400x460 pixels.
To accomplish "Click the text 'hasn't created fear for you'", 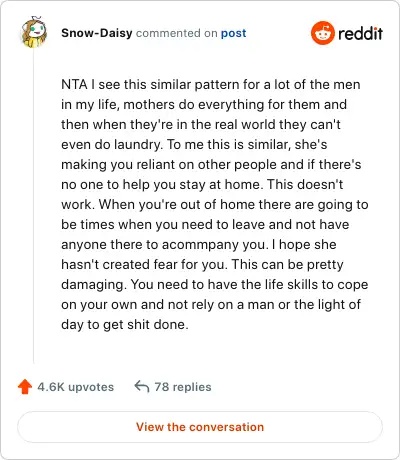I will pos(144,265).
